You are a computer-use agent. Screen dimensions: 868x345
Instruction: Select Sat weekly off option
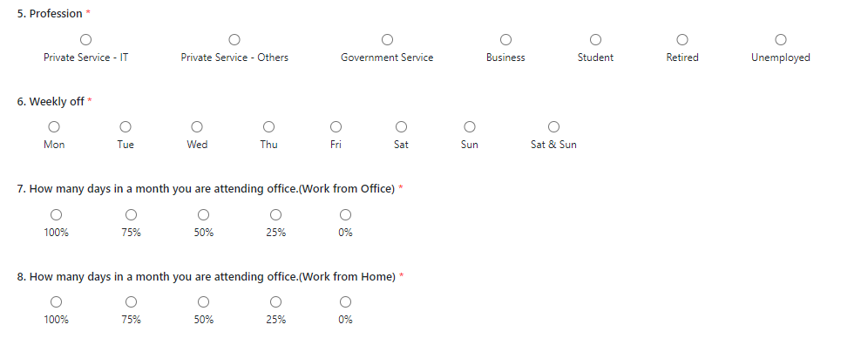pos(402,127)
